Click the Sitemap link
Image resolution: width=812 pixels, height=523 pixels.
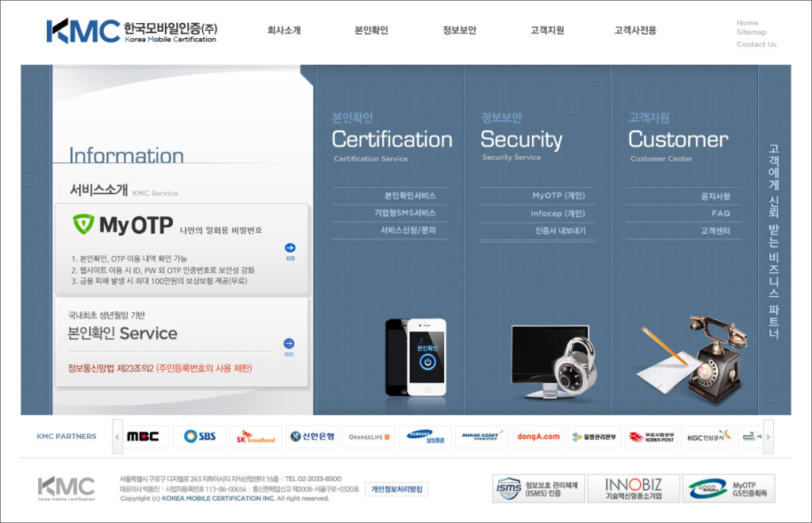[751, 32]
